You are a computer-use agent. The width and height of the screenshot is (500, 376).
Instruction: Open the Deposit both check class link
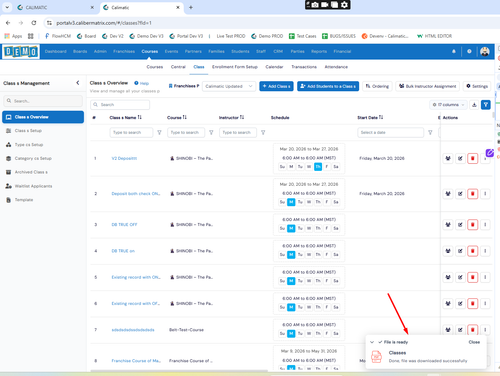click(x=136, y=194)
